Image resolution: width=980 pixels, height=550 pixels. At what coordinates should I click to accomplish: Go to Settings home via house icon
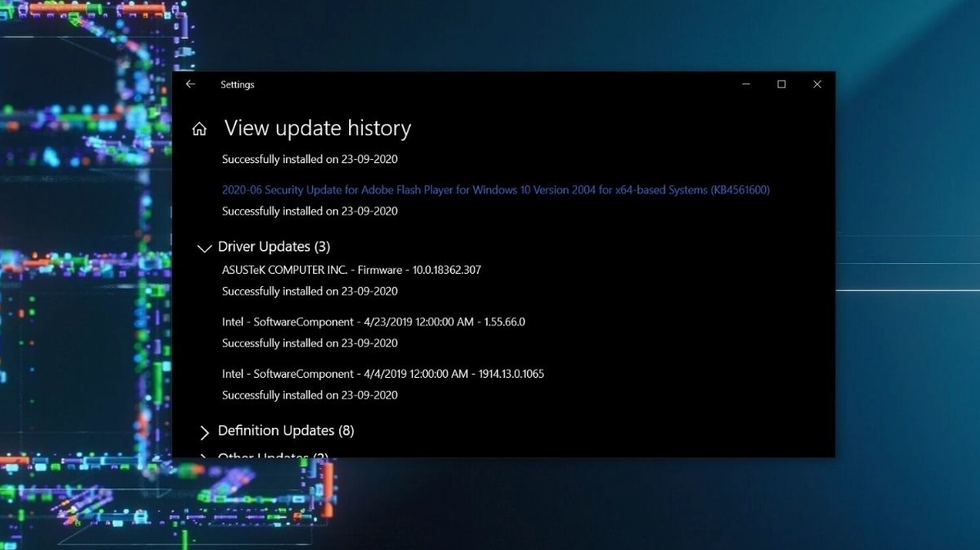point(199,130)
